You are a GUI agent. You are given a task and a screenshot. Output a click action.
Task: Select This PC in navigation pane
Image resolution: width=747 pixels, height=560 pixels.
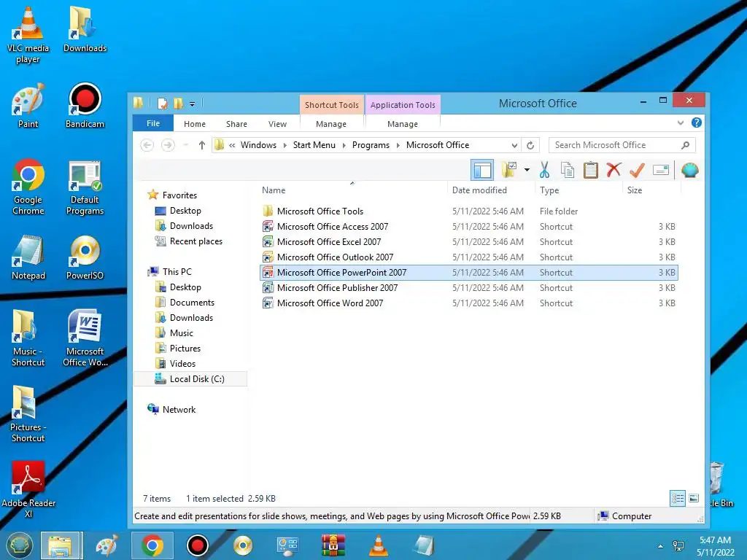(x=177, y=272)
